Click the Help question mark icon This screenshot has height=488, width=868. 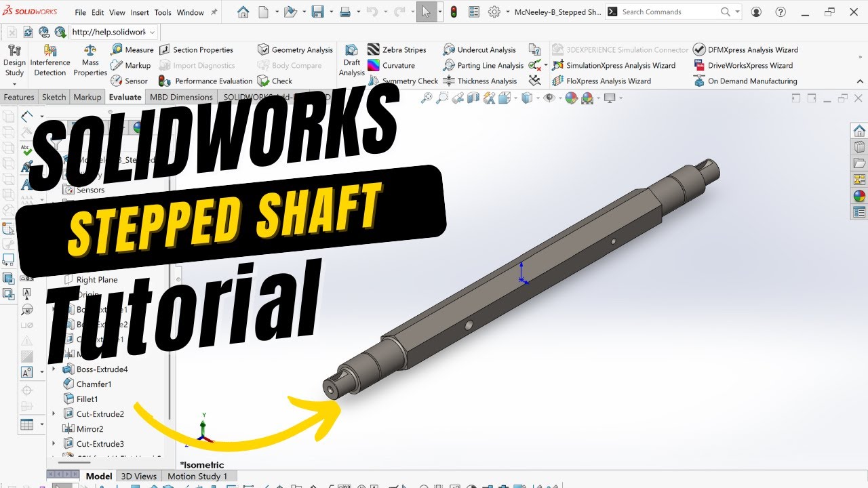point(780,12)
